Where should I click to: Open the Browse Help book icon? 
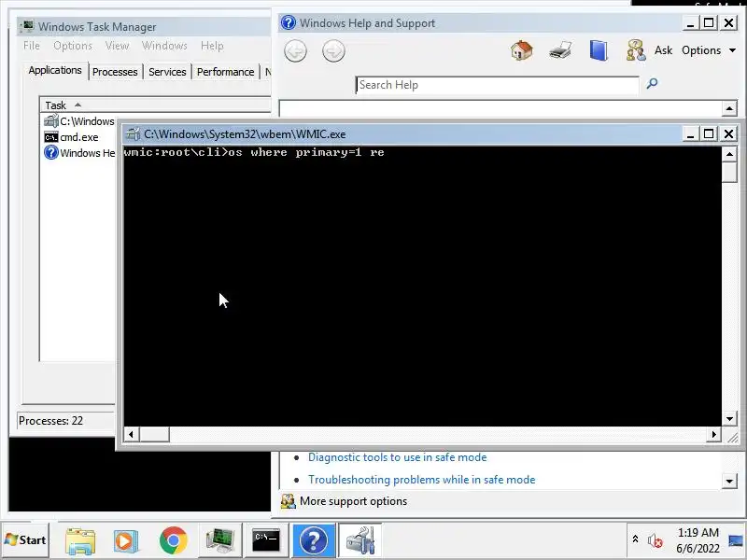599,50
